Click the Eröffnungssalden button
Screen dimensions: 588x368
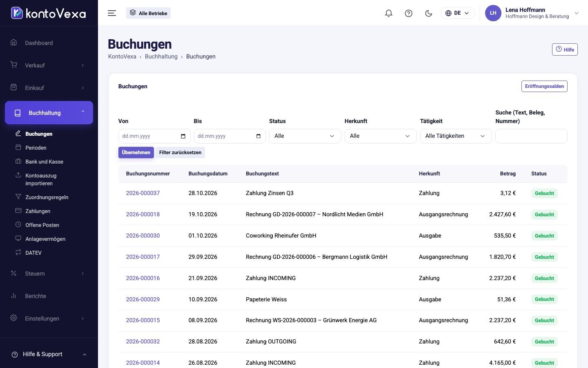(544, 86)
